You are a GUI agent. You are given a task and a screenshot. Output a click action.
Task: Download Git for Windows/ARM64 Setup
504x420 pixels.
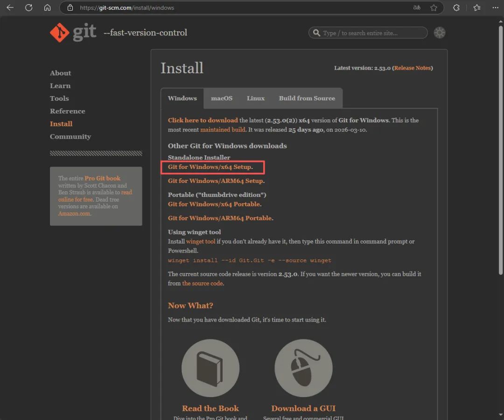[x=217, y=181]
